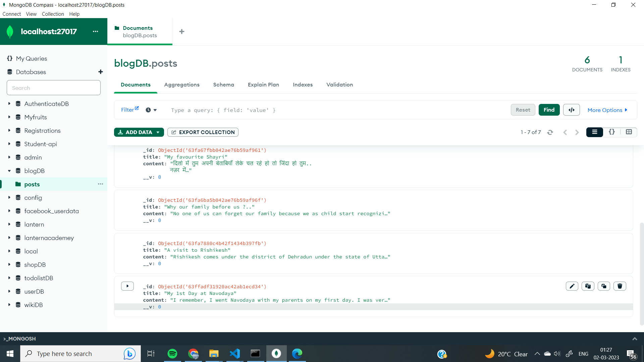Refresh the documents list
The image size is (644, 362).
tap(550, 132)
